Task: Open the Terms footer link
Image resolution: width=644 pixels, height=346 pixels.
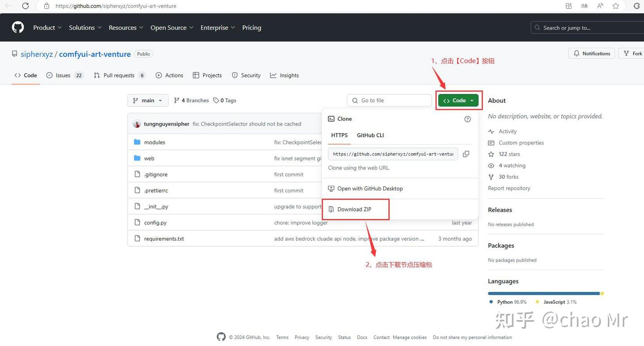Action: click(282, 338)
